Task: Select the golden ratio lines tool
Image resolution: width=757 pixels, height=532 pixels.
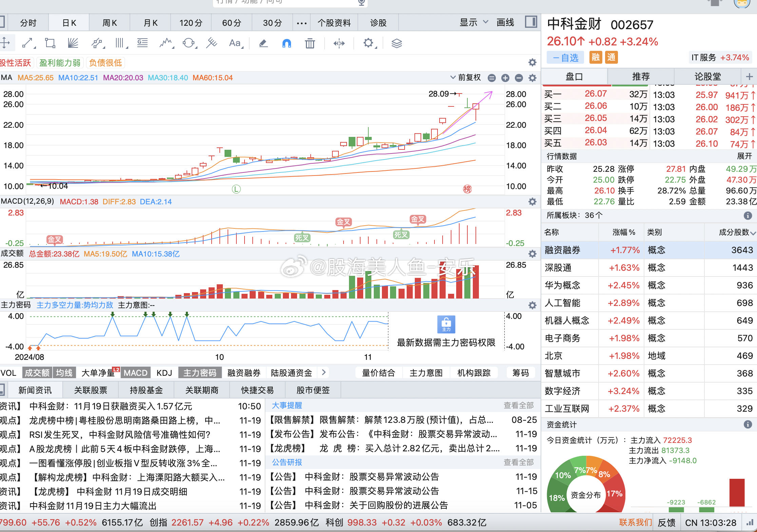Action: [142, 43]
